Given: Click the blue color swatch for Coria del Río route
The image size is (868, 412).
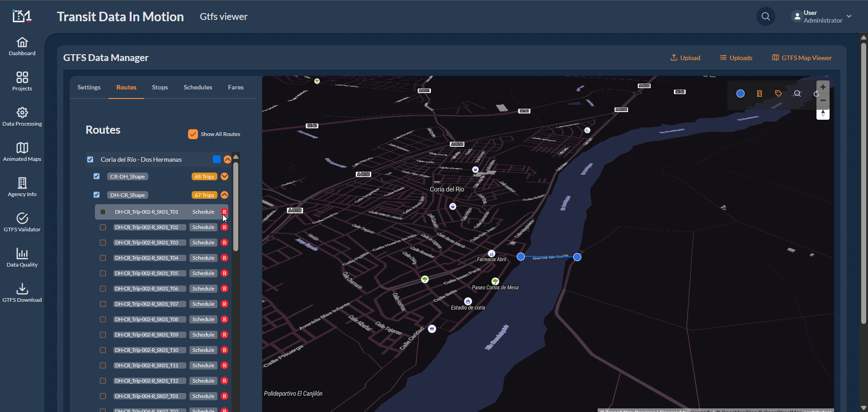Looking at the screenshot, I should pyautogui.click(x=217, y=159).
